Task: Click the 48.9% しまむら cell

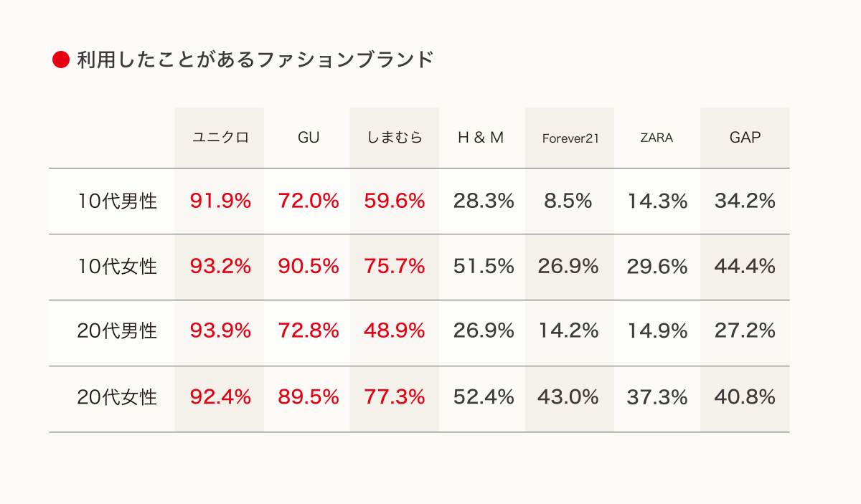Action: (x=395, y=331)
